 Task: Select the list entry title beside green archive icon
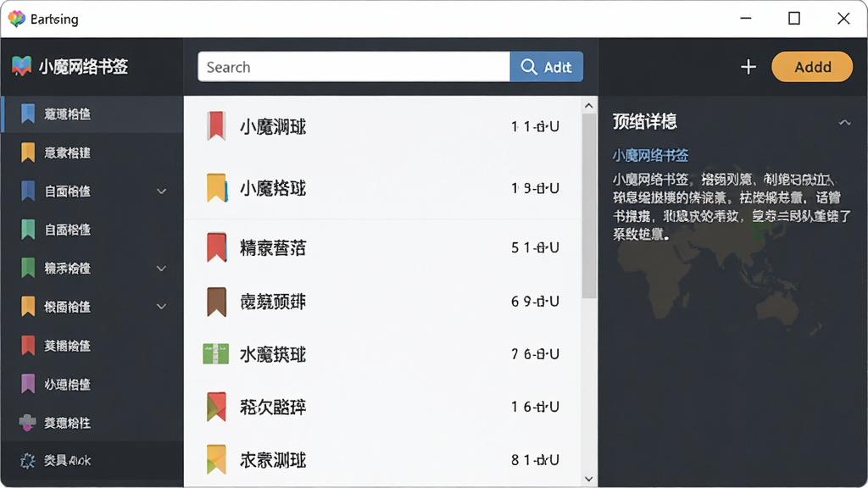coord(273,354)
